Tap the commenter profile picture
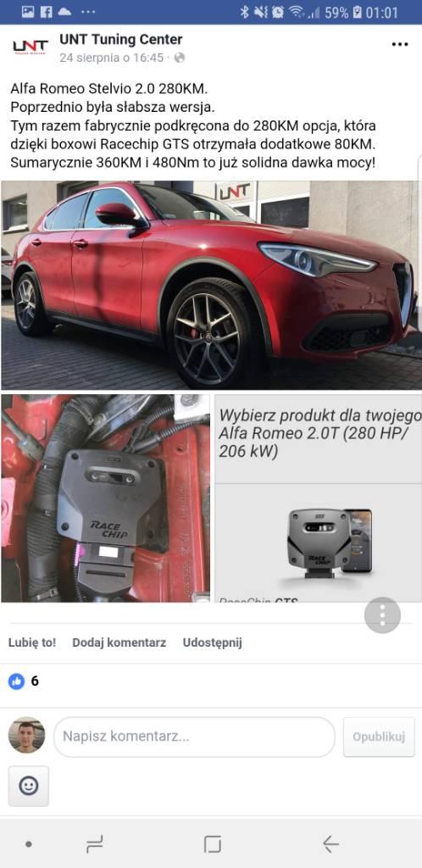Screen dimensions: 422x868 (26, 735)
